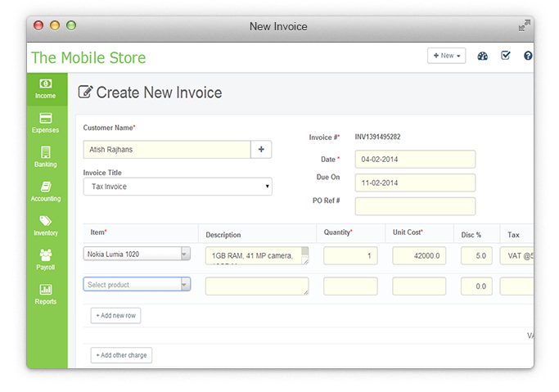This screenshot has width=559, height=392.
Task: Open the Expenses section in sidebar
Action: [x=45, y=123]
